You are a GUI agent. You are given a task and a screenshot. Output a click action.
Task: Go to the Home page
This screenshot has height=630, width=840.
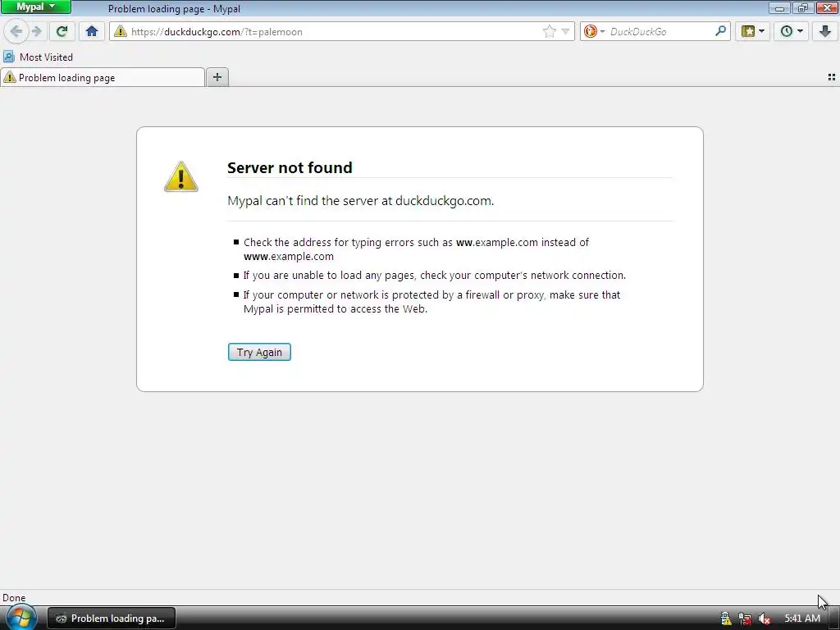click(x=92, y=31)
